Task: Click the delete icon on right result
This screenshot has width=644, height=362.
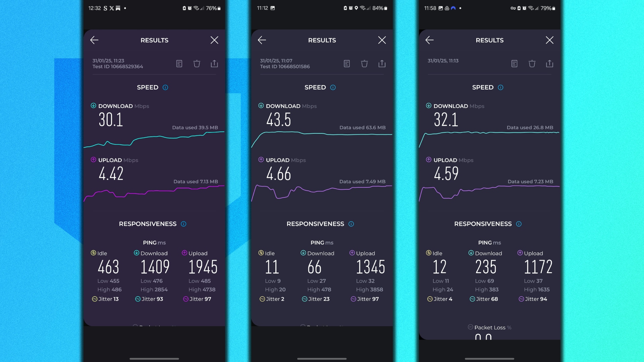Action: pyautogui.click(x=532, y=64)
